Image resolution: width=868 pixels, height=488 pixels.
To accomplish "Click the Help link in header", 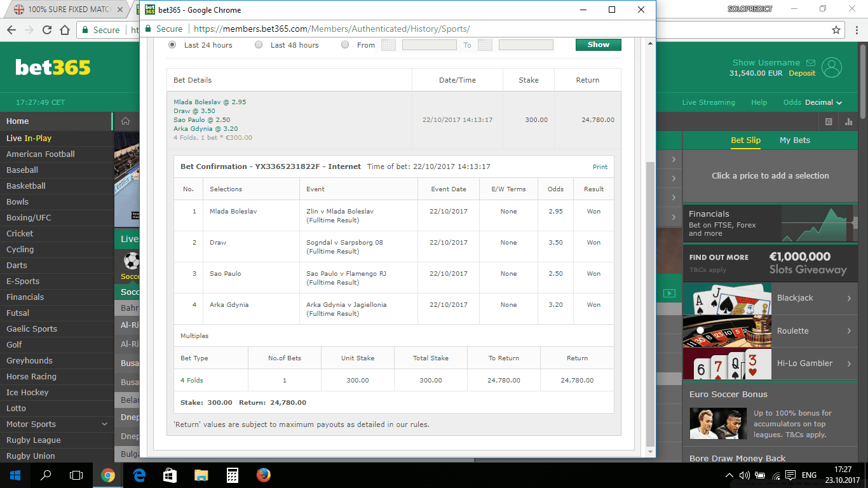I will click(759, 102).
